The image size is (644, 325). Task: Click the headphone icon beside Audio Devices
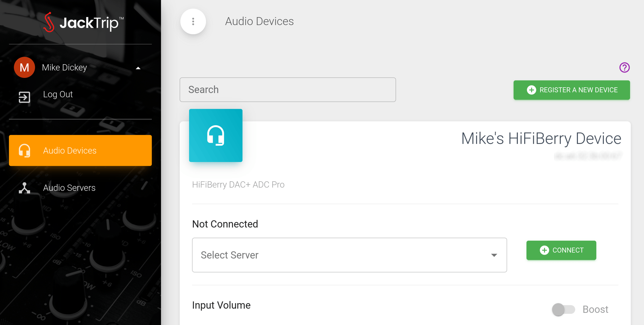[24, 151]
